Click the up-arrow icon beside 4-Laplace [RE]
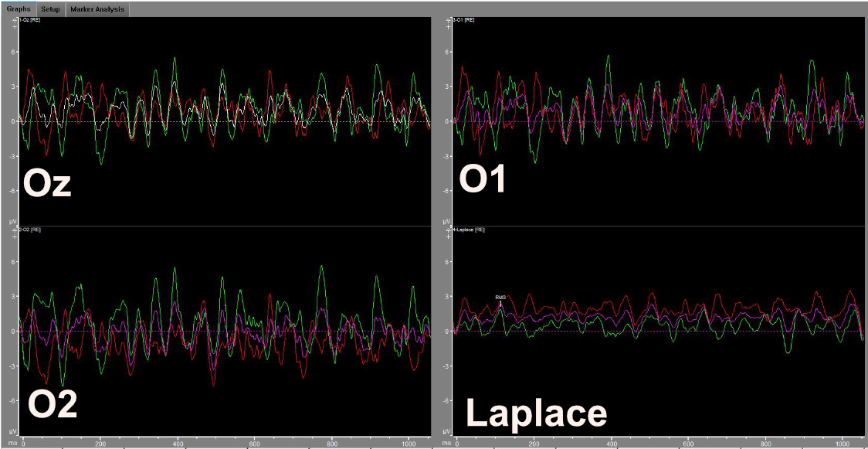 click(x=449, y=229)
